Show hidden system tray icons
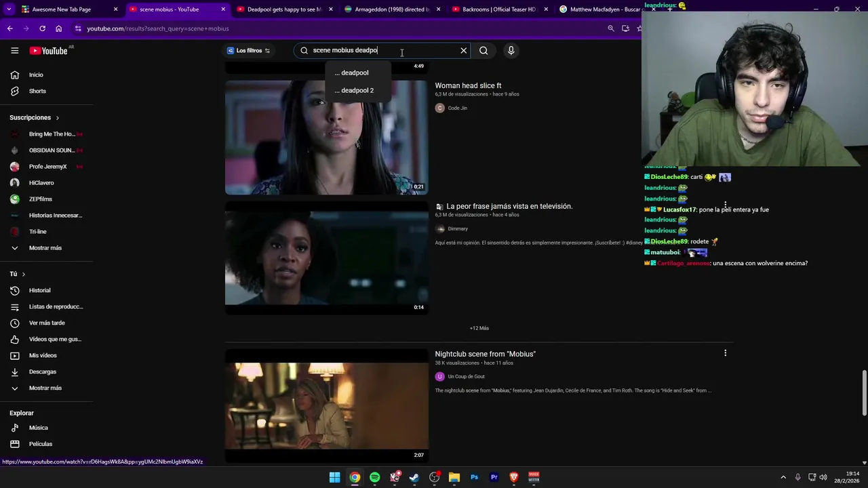Viewport: 868px width, 488px height. point(783,477)
